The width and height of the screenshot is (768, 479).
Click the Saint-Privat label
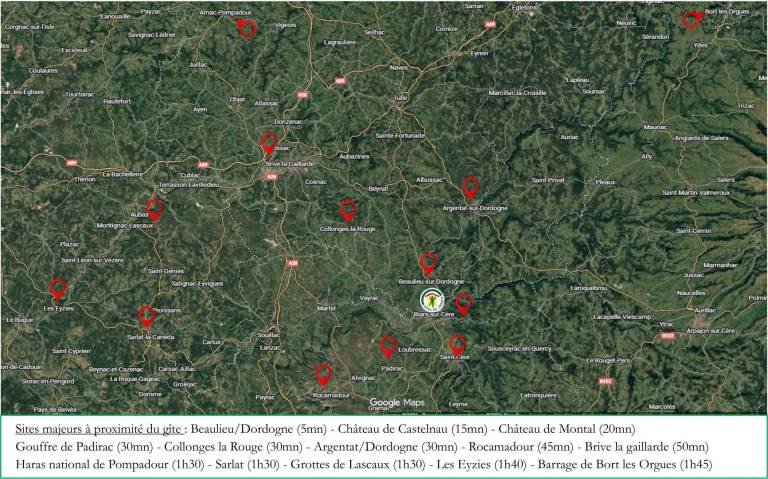point(548,180)
